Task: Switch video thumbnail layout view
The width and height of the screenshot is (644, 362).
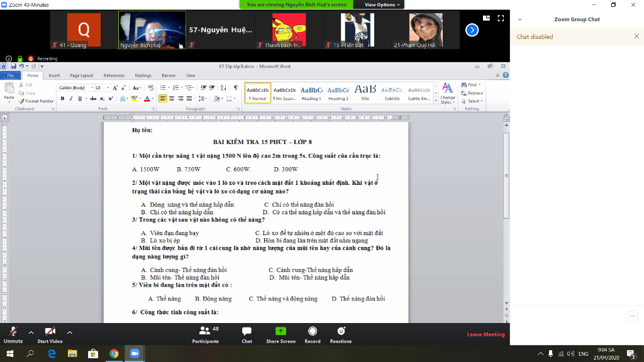Action: click(486, 18)
